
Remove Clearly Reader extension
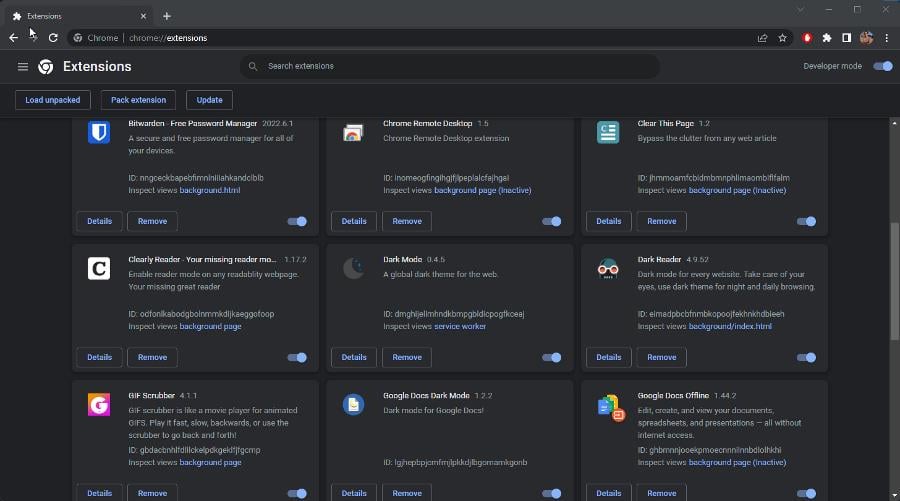click(x=152, y=358)
